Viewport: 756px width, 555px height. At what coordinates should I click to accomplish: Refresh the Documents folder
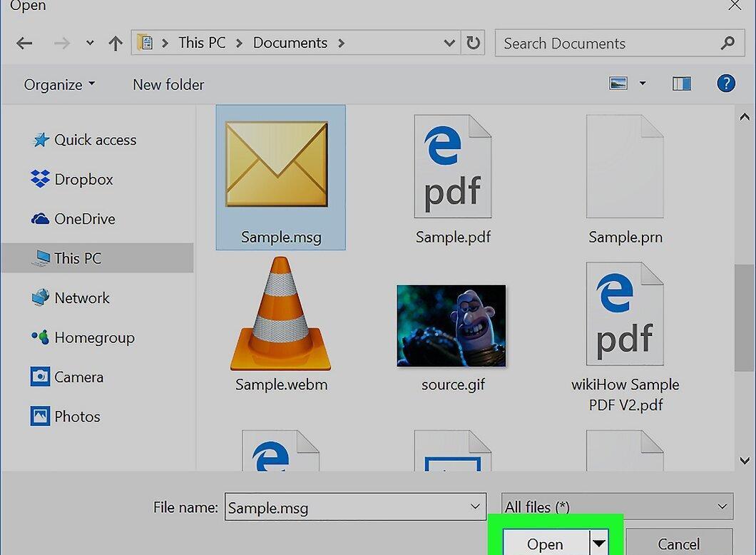(x=473, y=43)
